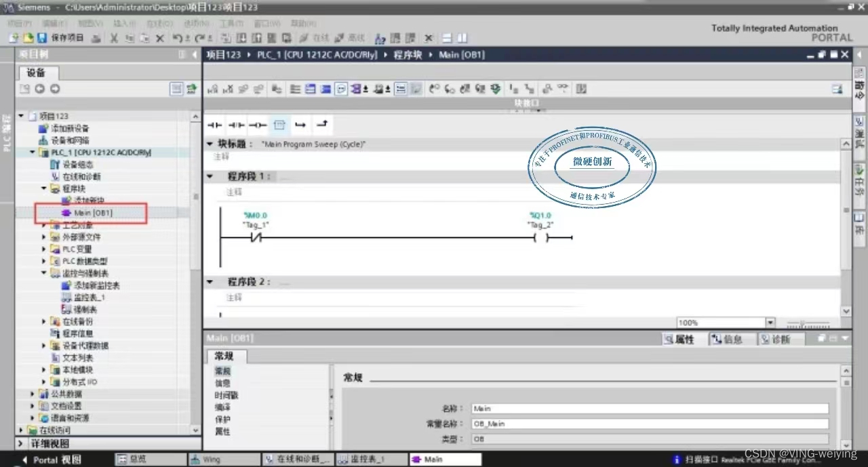The width and height of the screenshot is (868, 467).
Task: Toggle the highlighted network comments icon
Action: (x=401, y=89)
